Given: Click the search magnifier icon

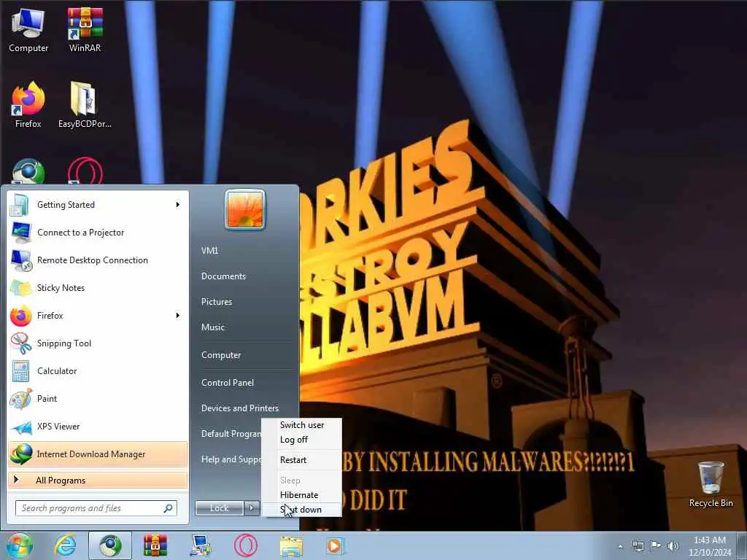Looking at the screenshot, I should coord(169,508).
